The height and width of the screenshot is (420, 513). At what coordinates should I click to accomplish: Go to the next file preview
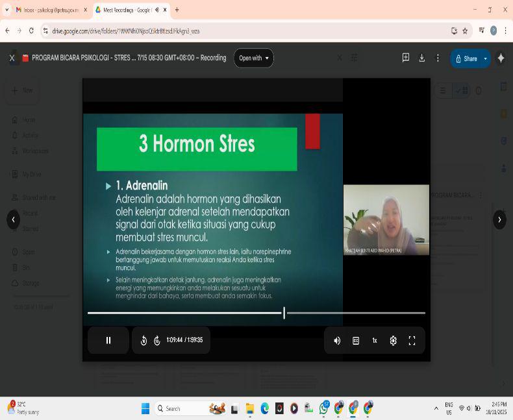tap(499, 219)
